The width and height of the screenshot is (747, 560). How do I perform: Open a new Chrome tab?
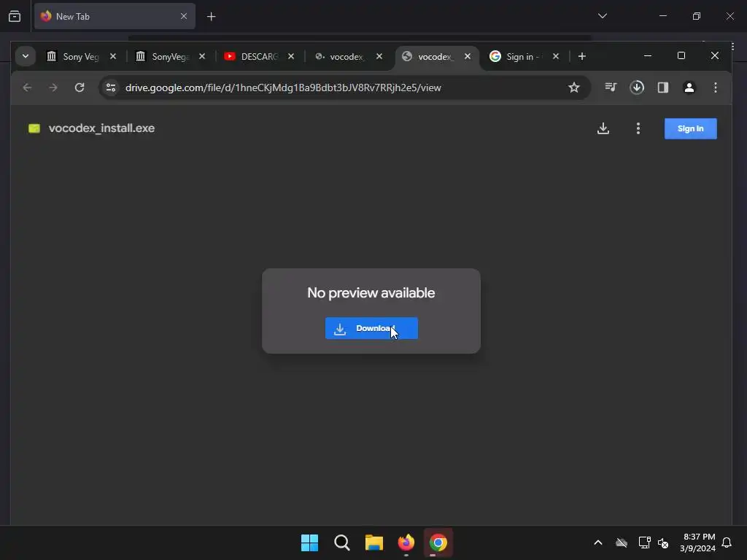coord(581,56)
